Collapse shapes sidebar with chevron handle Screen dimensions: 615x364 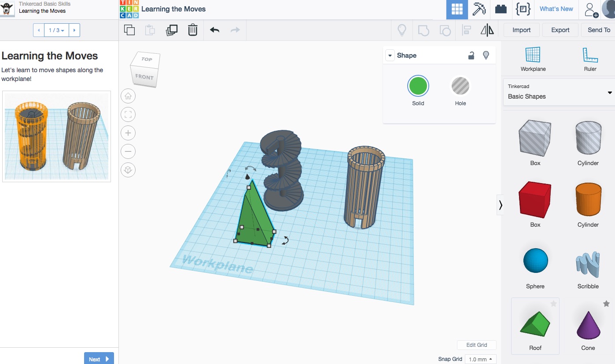click(501, 205)
